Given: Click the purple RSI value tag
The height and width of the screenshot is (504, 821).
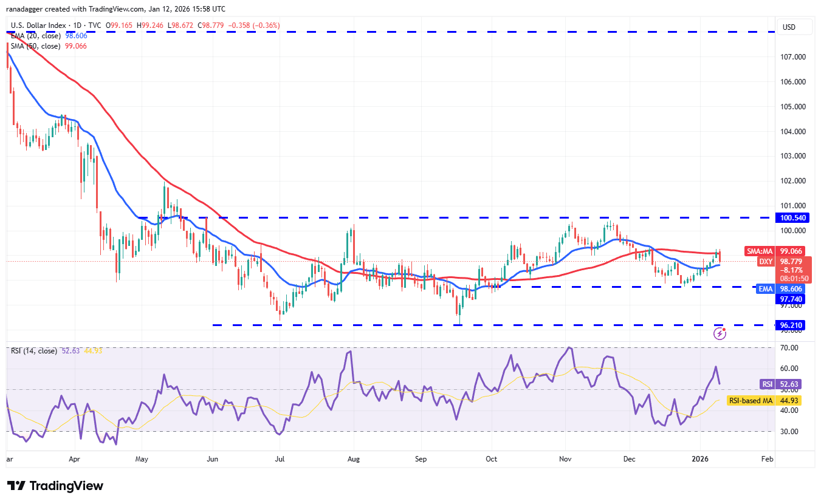Looking at the screenshot, I should pyautogui.click(x=766, y=384).
